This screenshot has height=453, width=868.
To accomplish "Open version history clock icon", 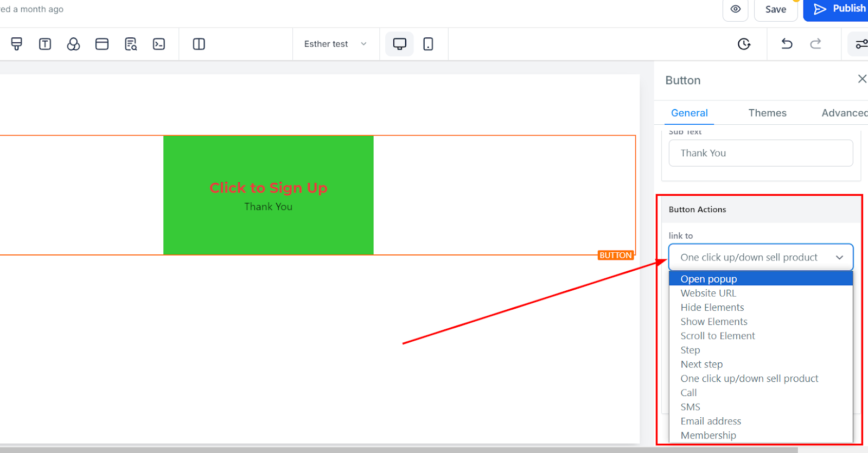I will (x=744, y=44).
